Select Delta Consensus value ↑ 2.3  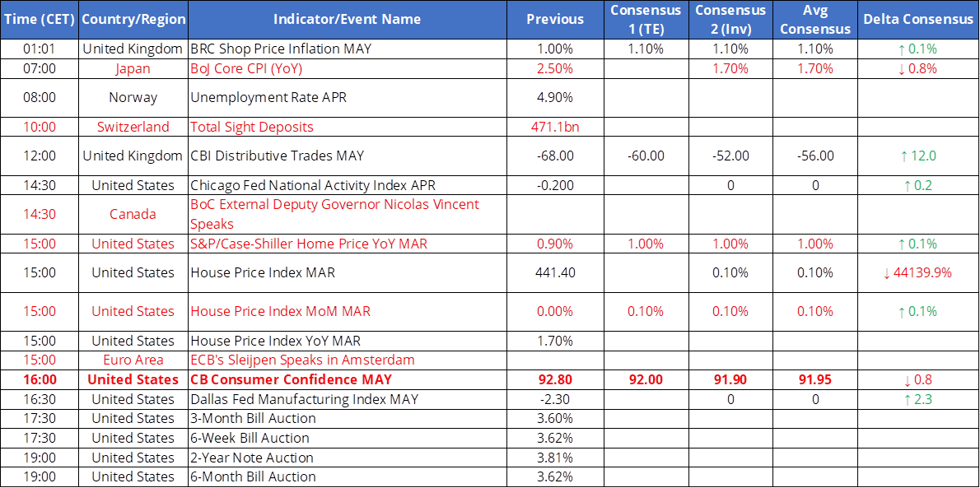[917, 398]
